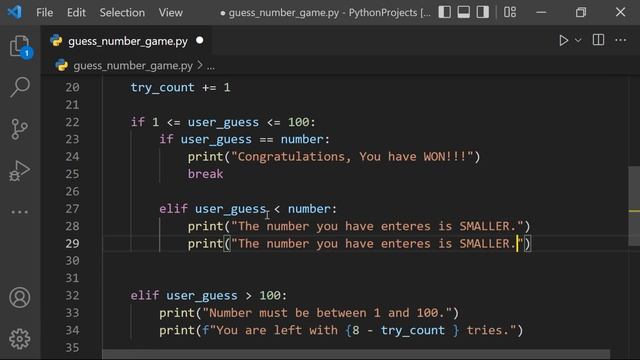Open the Search view
Image resolution: width=640 pixels, height=360 pixels.
tap(20, 87)
